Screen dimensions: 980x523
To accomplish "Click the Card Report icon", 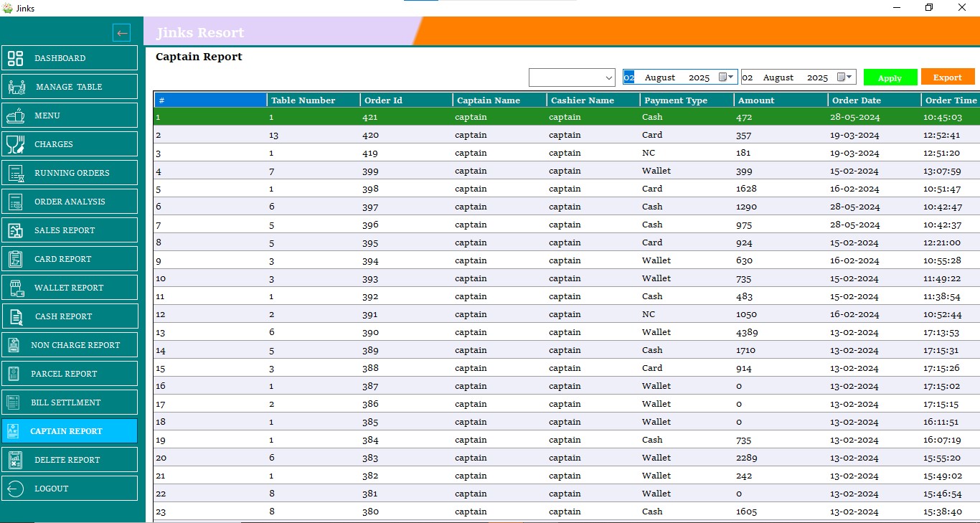I will [15, 259].
